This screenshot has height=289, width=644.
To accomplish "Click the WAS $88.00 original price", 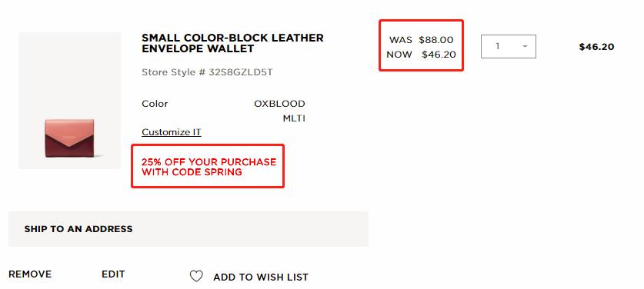I will 422,40.
